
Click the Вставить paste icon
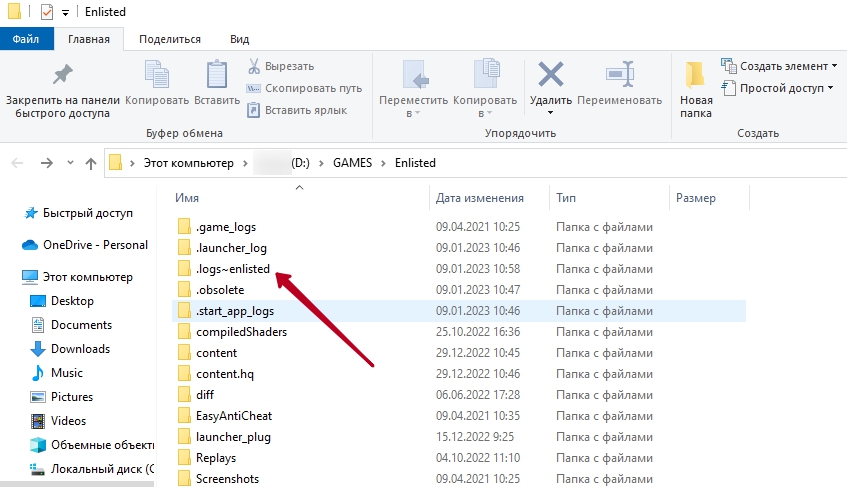pos(217,75)
